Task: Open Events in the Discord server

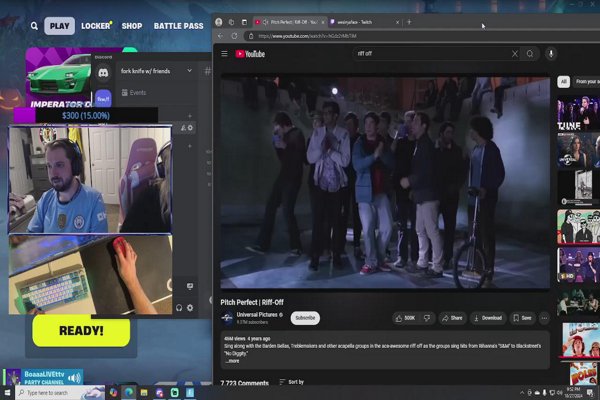Action: click(134, 93)
